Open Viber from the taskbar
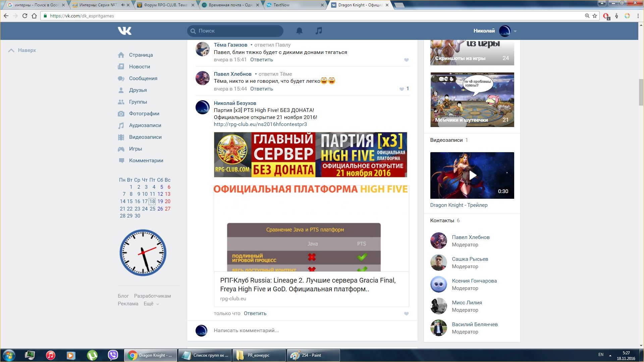The height and width of the screenshot is (362, 644). point(113,355)
